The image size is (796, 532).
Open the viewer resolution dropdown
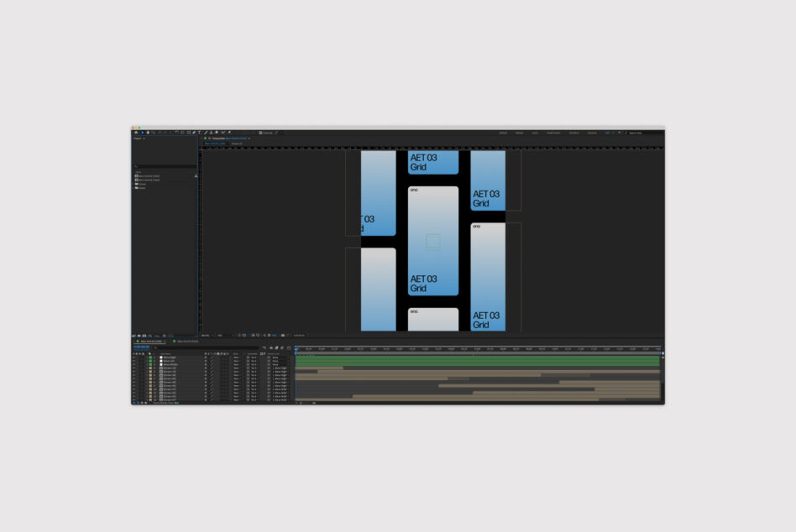point(223,336)
